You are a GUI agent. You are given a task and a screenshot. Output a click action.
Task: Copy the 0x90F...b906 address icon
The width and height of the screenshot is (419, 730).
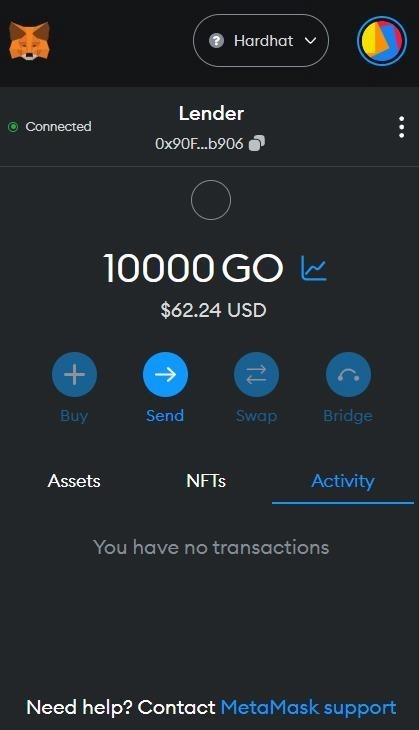click(x=257, y=143)
